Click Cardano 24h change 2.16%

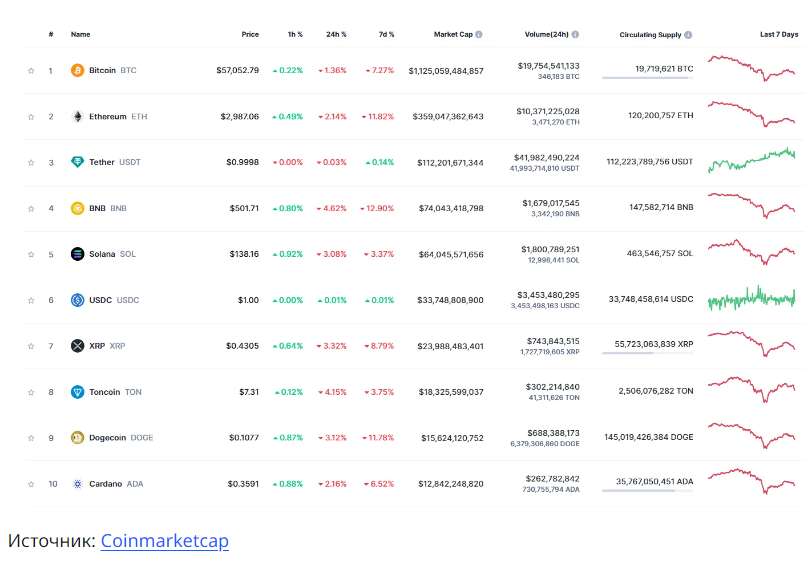pyautogui.click(x=332, y=484)
